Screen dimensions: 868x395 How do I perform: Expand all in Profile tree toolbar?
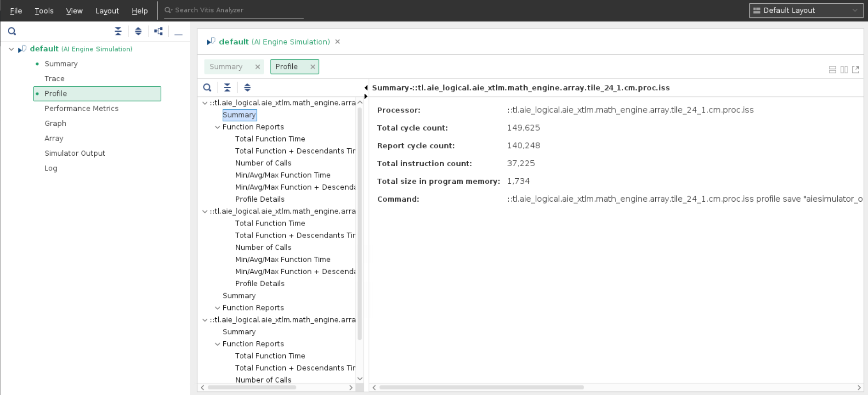pyautogui.click(x=247, y=87)
